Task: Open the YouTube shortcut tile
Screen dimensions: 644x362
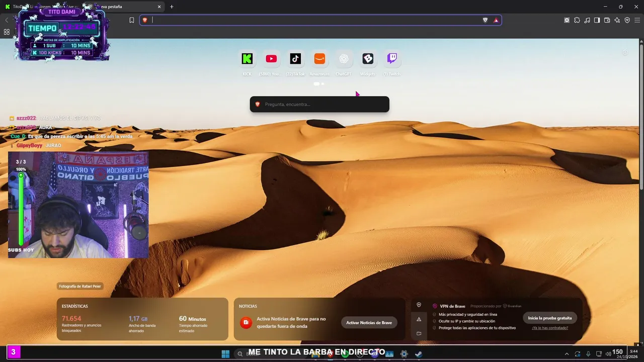Action: click(x=271, y=59)
